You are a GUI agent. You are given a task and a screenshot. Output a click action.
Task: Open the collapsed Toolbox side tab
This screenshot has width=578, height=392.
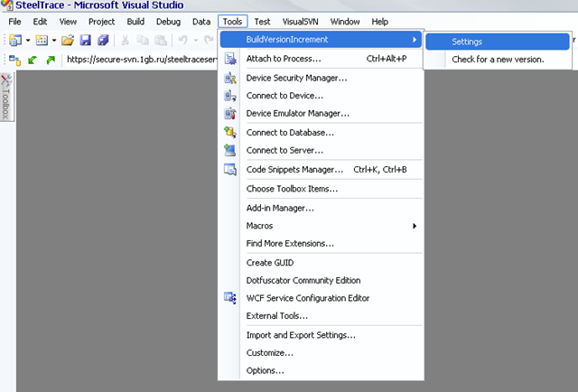(6, 97)
